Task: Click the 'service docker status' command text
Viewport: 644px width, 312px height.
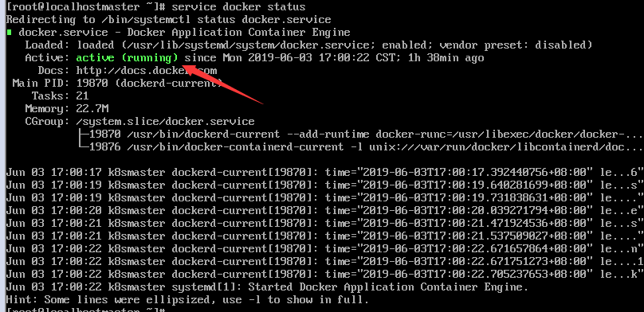Action: pos(238,7)
